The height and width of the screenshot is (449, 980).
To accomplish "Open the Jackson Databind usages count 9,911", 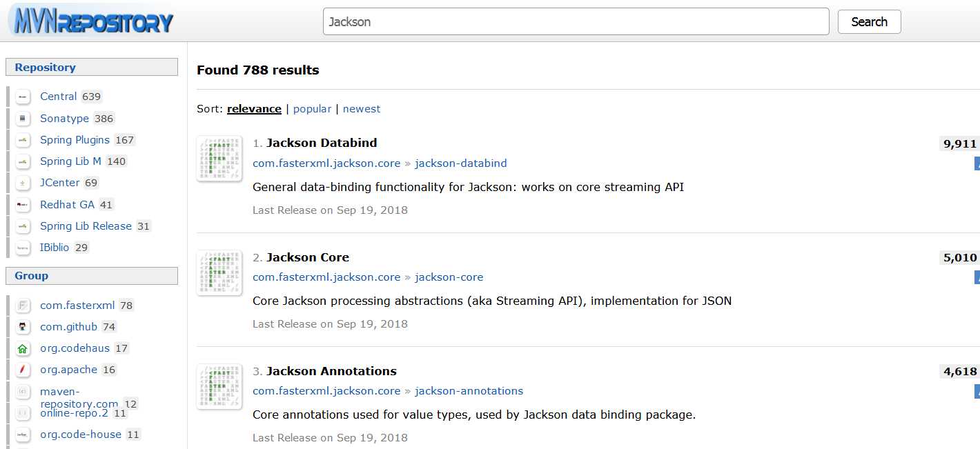I will click(960, 143).
